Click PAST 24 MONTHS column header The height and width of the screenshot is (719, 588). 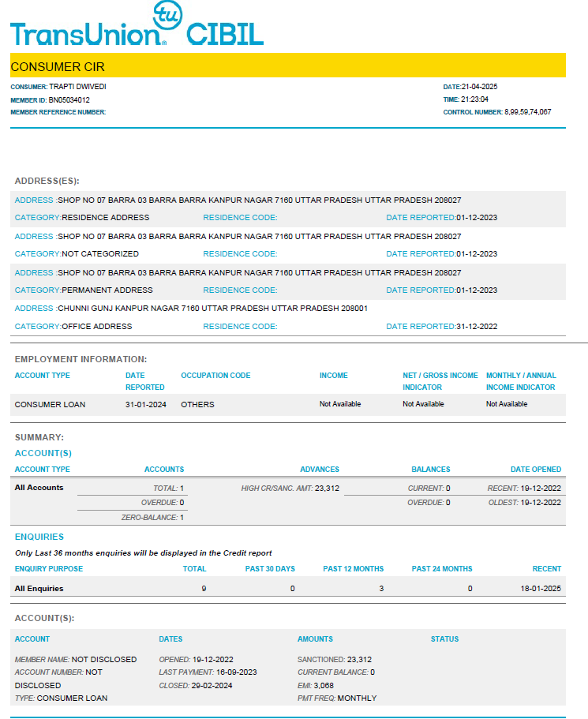pos(442,568)
